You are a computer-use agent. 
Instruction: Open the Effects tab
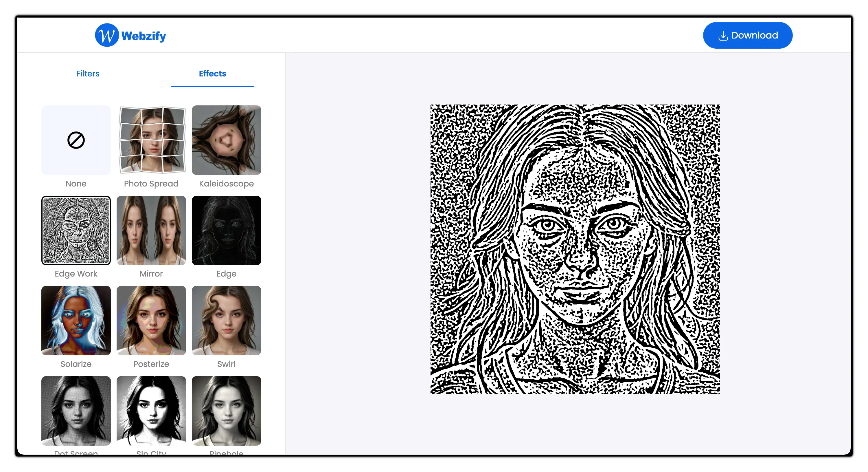212,74
